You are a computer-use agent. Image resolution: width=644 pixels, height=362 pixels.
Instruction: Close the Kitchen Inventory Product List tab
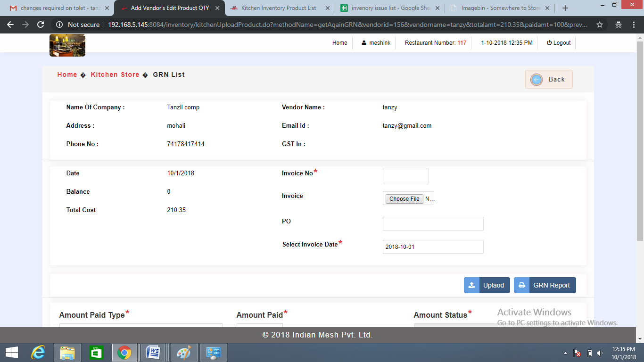pos(327,8)
